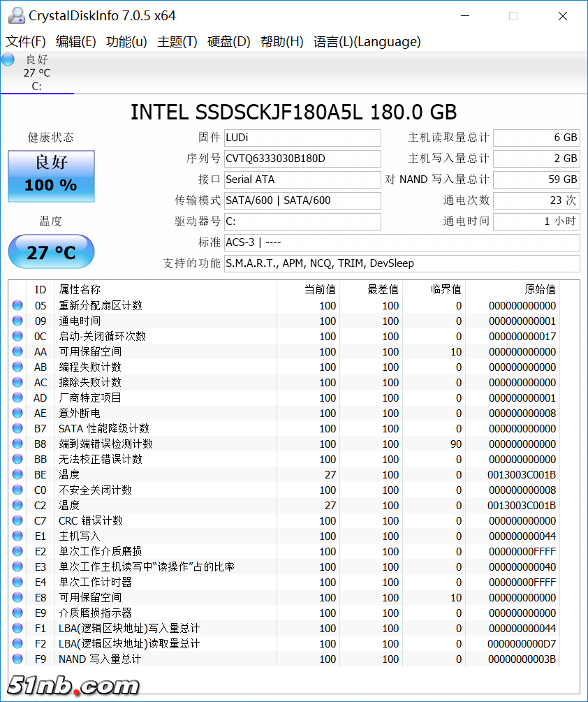Click status orb for NAND 写入量总计 row
Screen dimensions: 588x702
[17, 659]
